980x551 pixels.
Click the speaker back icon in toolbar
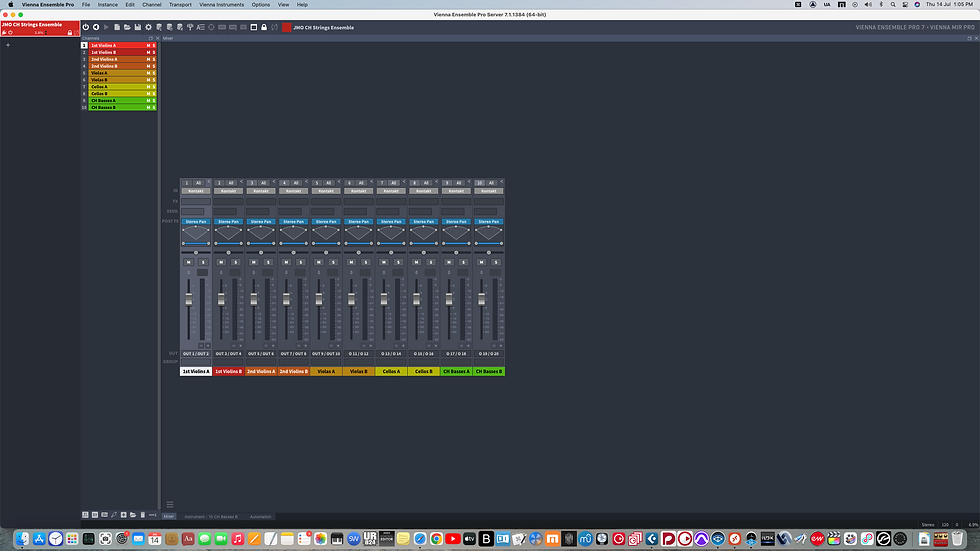pos(96,27)
